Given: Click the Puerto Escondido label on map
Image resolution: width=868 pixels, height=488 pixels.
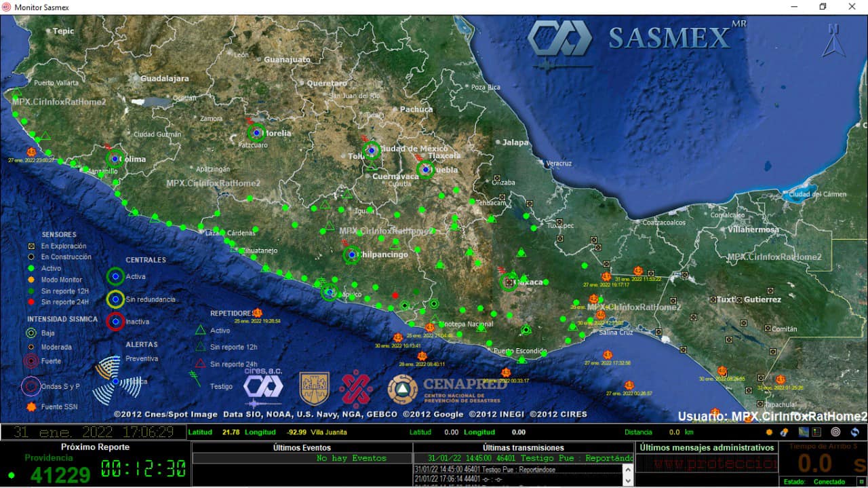Looking at the screenshot, I should pos(520,351).
